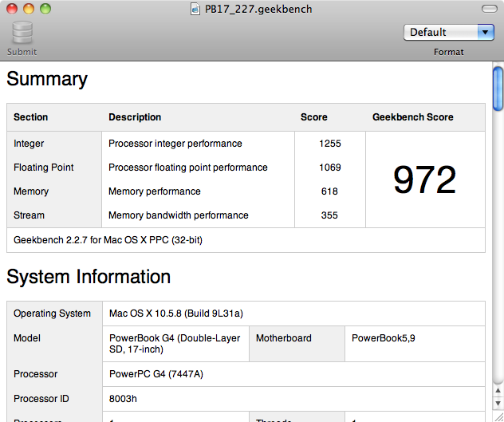
Task: Click the vertical scrollbar thumb
Action: (498, 89)
